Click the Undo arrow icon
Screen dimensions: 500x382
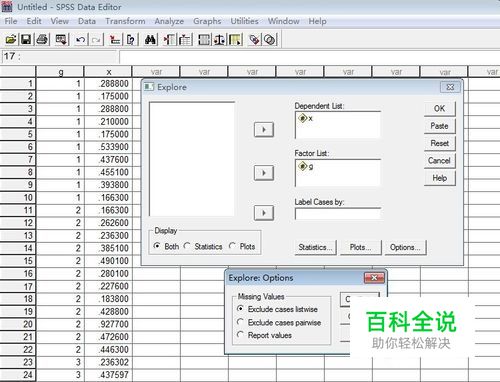[x=80, y=40]
